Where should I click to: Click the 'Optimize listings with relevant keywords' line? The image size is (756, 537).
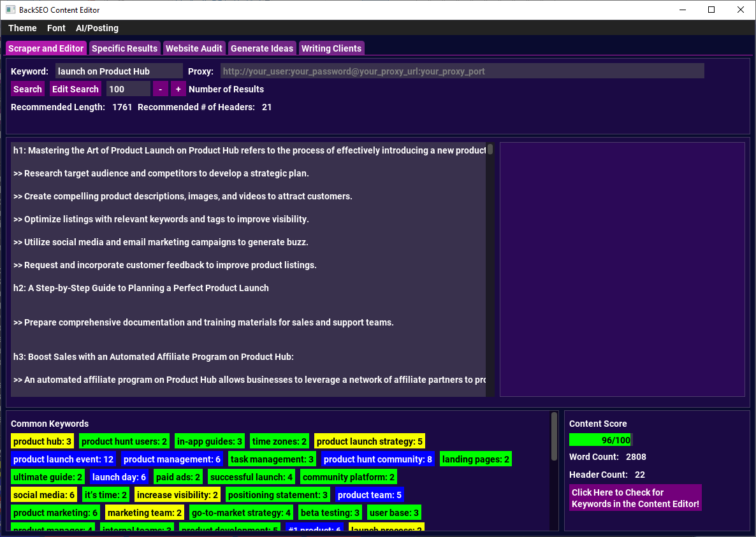tap(161, 219)
